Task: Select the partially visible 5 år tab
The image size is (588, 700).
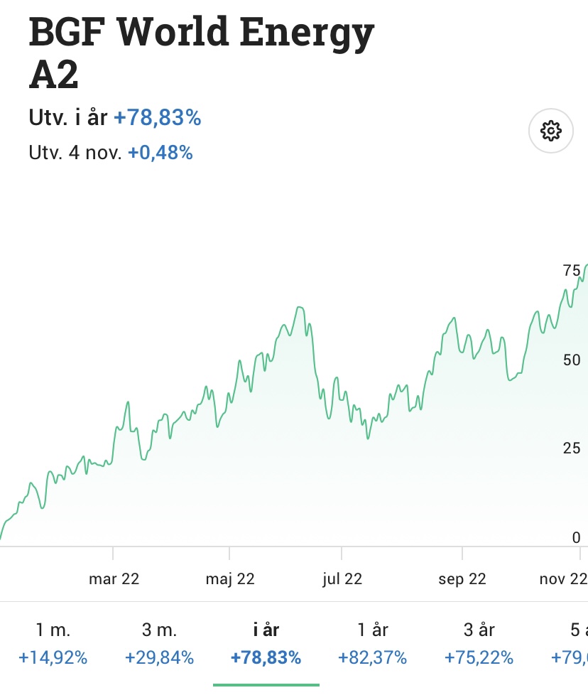Action: [572, 643]
